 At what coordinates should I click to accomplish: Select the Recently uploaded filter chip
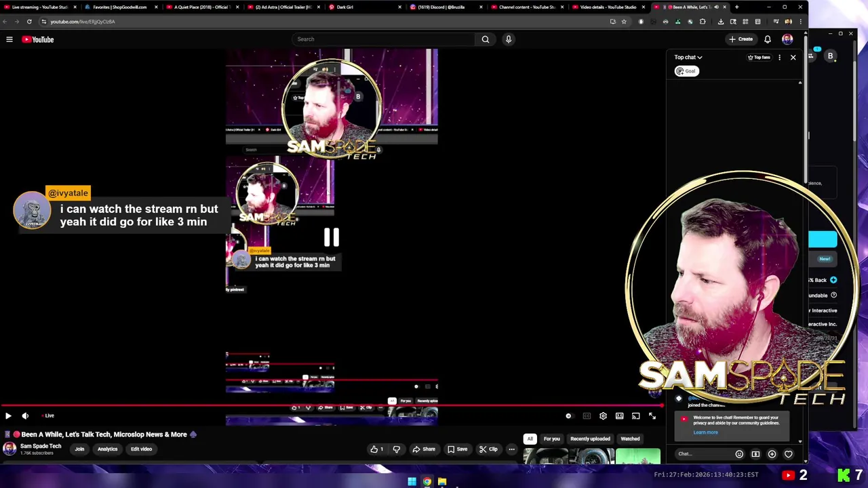(590, 439)
